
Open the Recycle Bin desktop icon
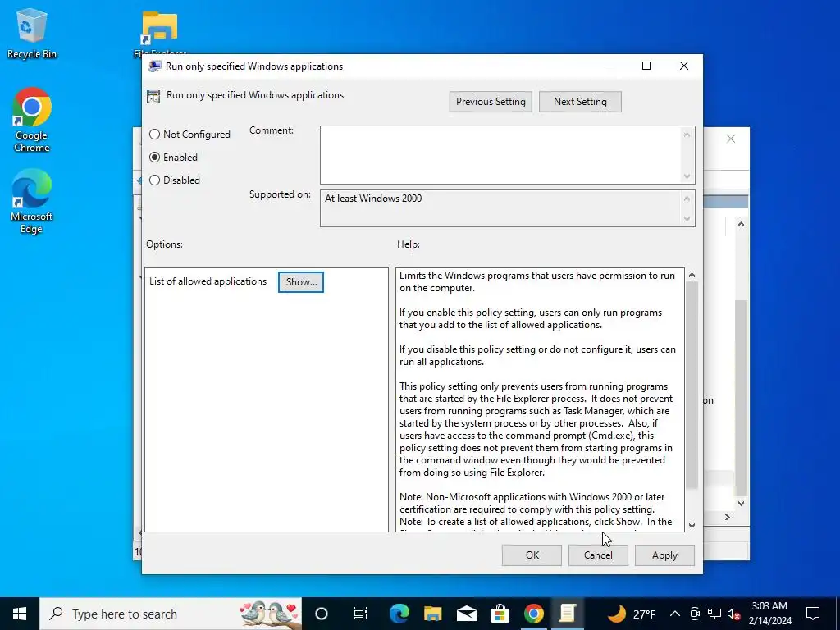pos(32,34)
